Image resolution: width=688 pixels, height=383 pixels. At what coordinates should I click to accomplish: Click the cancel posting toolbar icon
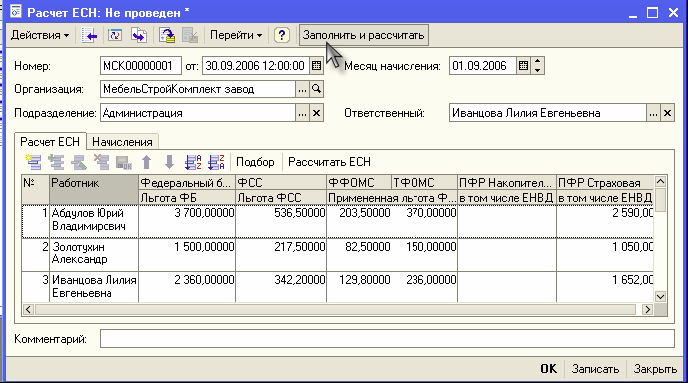pyautogui.click(x=190, y=36)
